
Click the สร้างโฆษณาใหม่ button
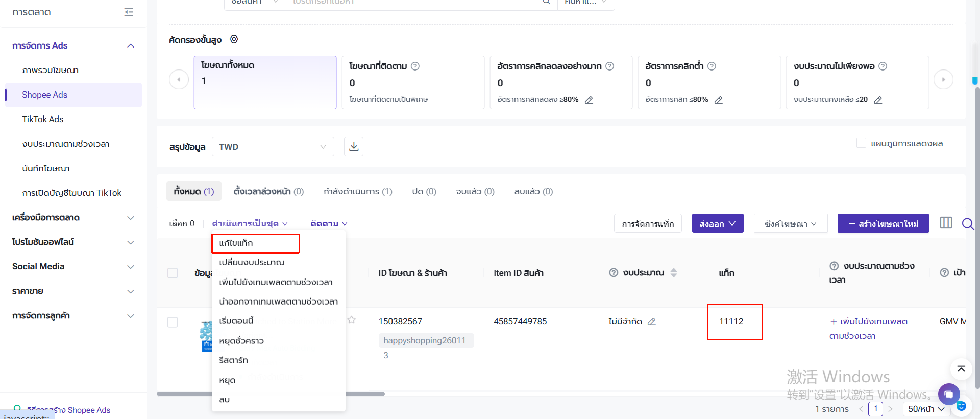coord(883,223)
